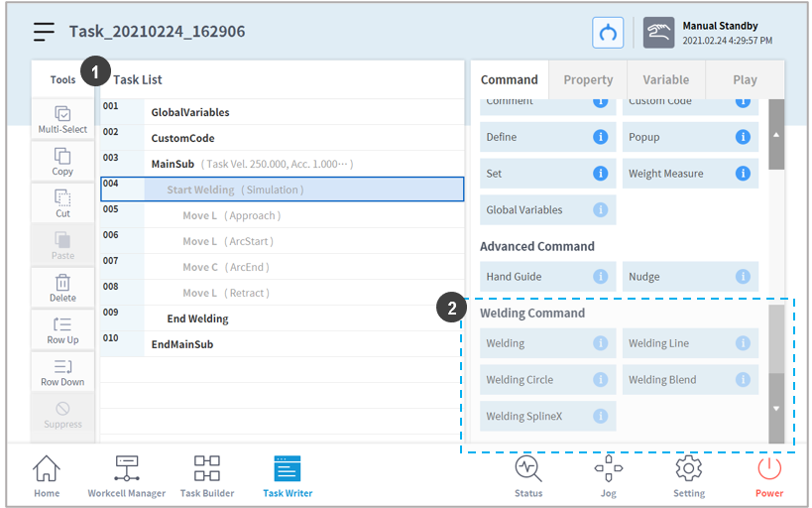Open the hamburger menu icon
The width and height of the screenshot is (812, 508).
pos(44,32)
